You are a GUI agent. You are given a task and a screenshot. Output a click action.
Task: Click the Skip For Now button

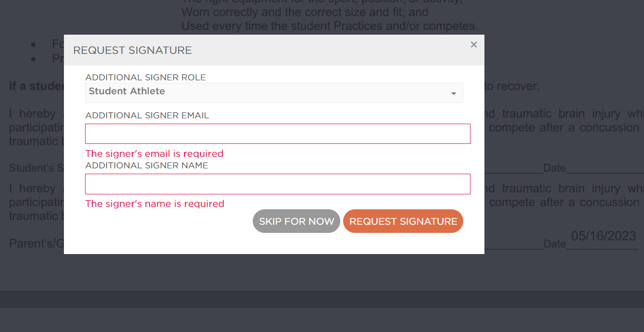[297, 221]
